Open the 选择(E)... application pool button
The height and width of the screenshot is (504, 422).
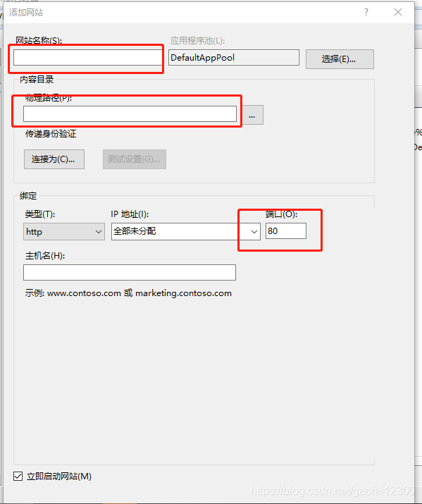340,59
